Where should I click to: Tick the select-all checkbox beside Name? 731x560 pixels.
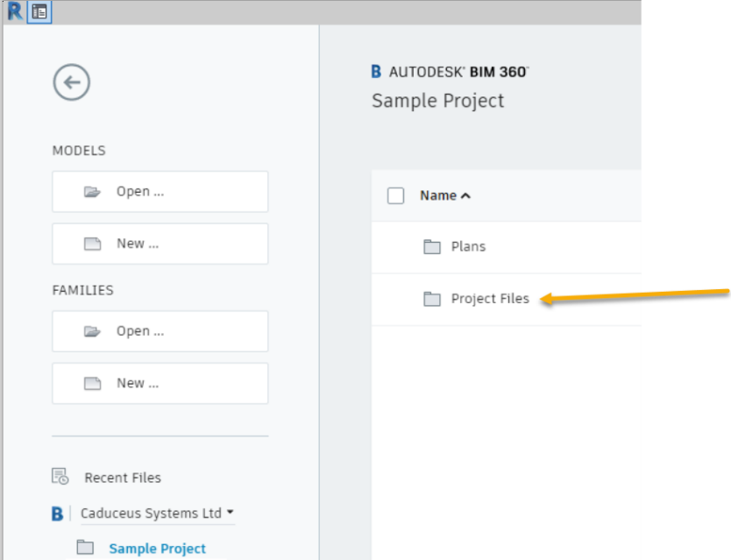(x=396, y=195)
